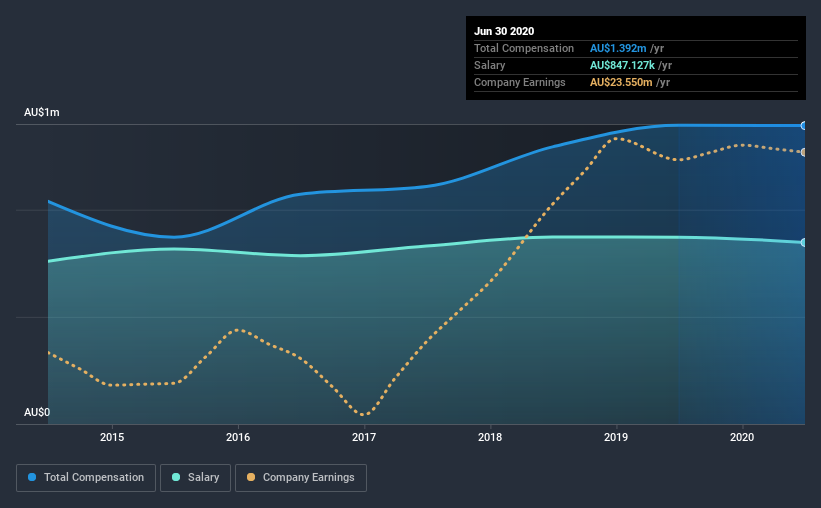This screenshot has width=821, height=508.
Task: Click the 2015 x-axis label
Action: tap(112, 437)
